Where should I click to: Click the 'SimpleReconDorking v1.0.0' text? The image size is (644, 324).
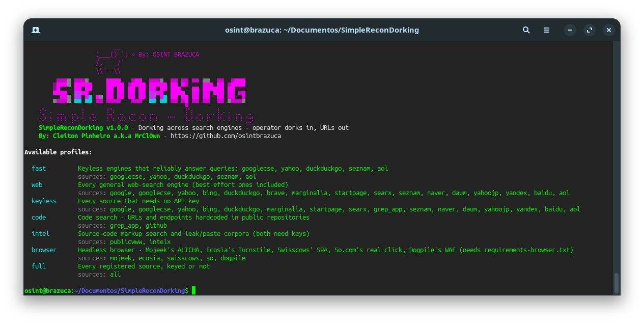click(83, 128)
